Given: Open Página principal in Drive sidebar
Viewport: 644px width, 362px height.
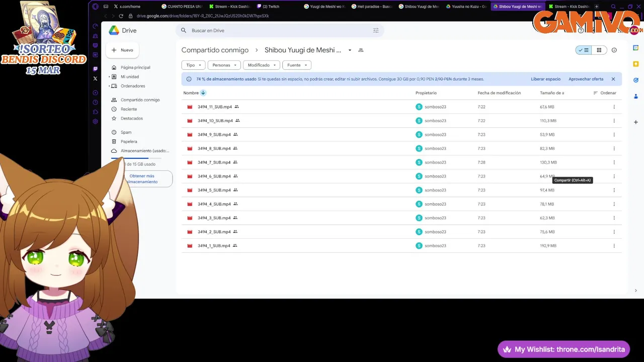Looking at the screenshot, I should (x=135, y=67).
